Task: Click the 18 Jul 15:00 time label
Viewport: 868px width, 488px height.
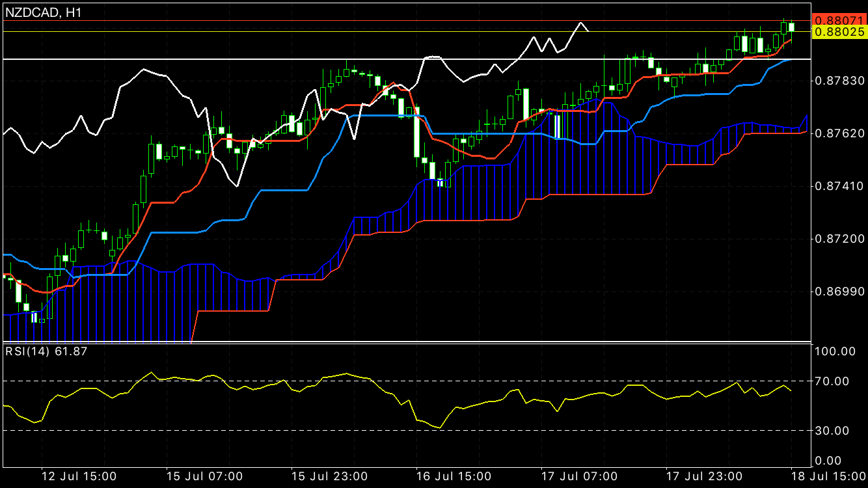Action: [x=829, y=476]
